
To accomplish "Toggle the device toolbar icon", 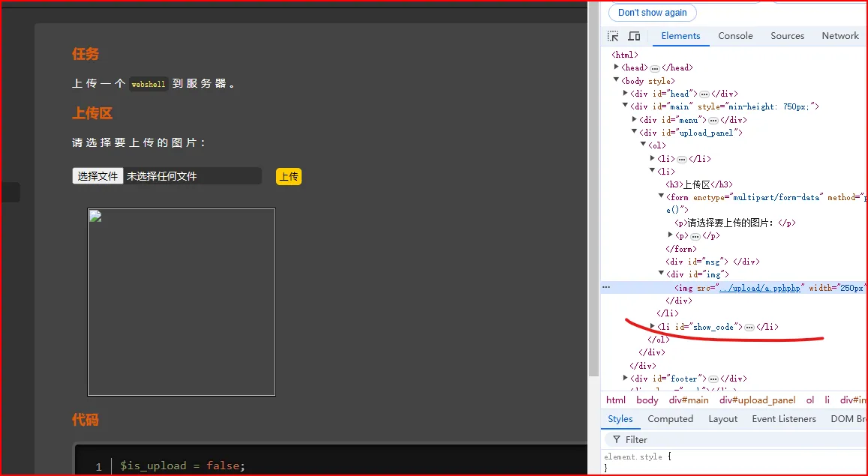I will tap(634, 36).
